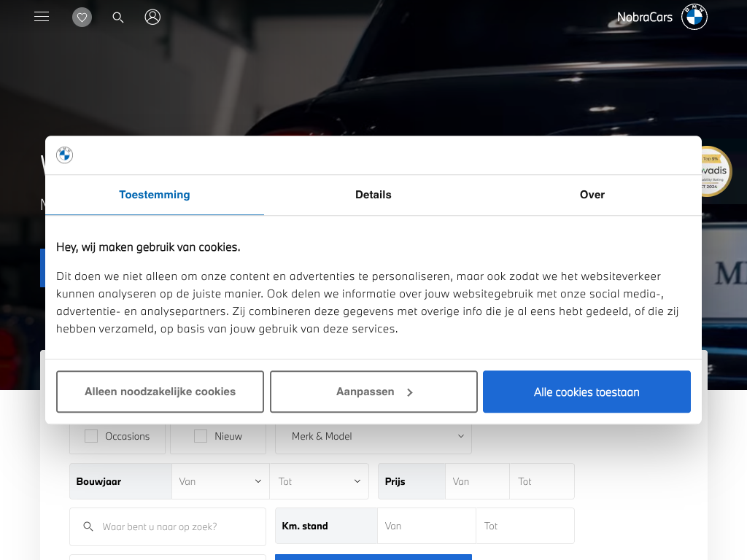The height and width of the screenshot is (560, 747).
Task: Click the Aanpassen button
Action: (373, 392)
